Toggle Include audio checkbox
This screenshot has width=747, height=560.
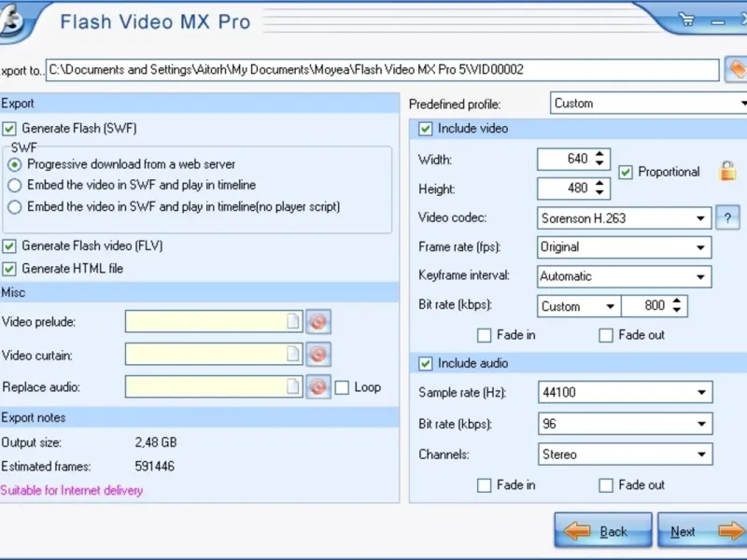426,364
